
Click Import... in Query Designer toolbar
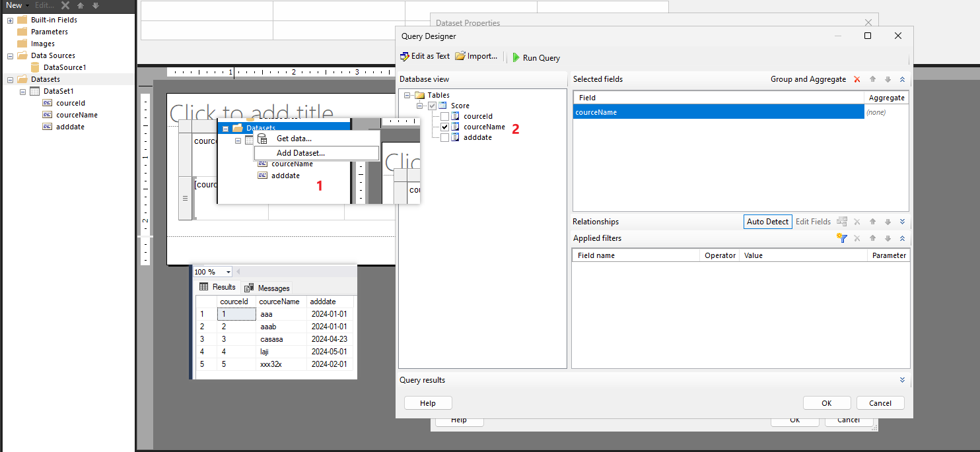(x=476, y=57)
